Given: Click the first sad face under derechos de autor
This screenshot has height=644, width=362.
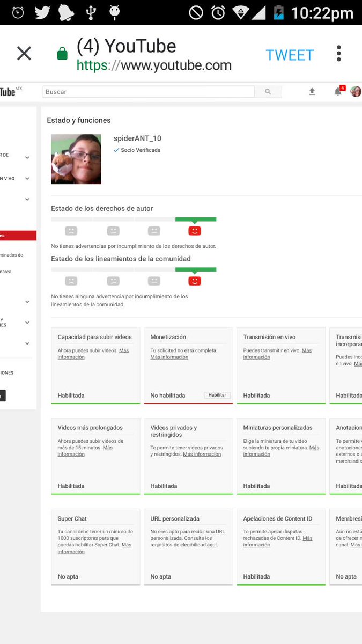Looking at the screenshot, I should (x=71, y=231).
